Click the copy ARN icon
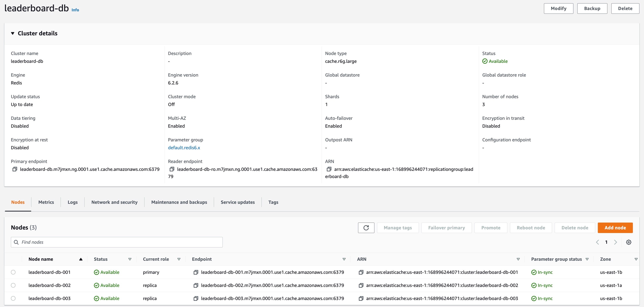Screen dimensions: 644x307 (329, 169)
